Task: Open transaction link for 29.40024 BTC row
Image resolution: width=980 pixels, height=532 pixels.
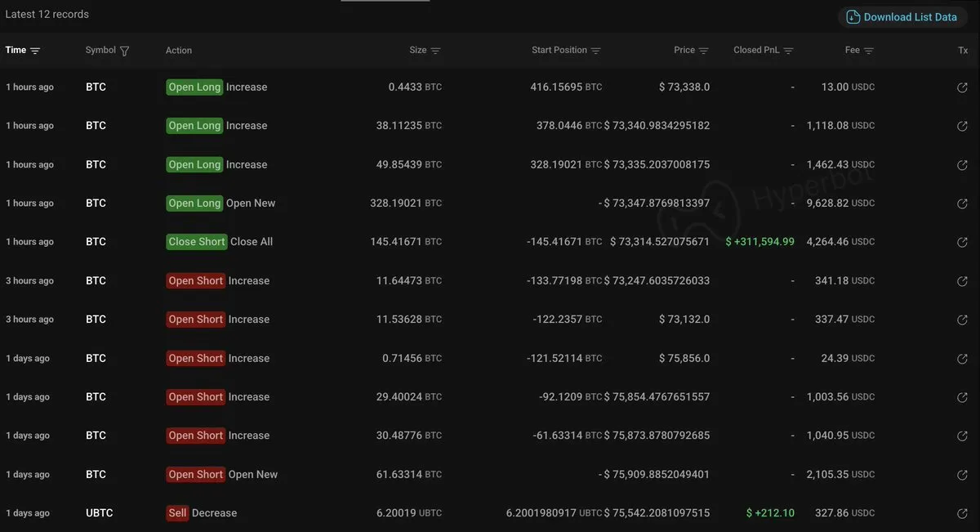Action: [962, 397]
